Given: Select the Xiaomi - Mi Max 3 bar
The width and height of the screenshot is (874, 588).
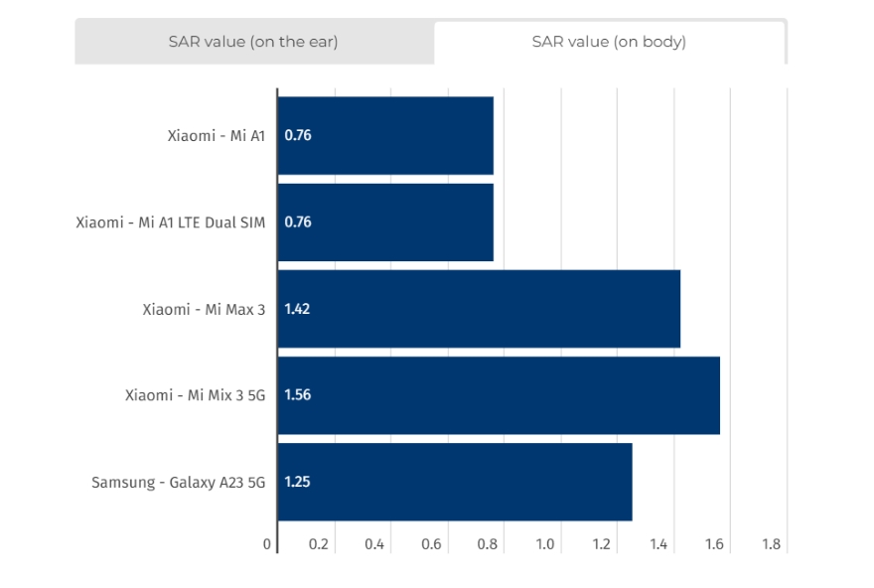Looking at the screenshot, I should click(x=479, y=309).
